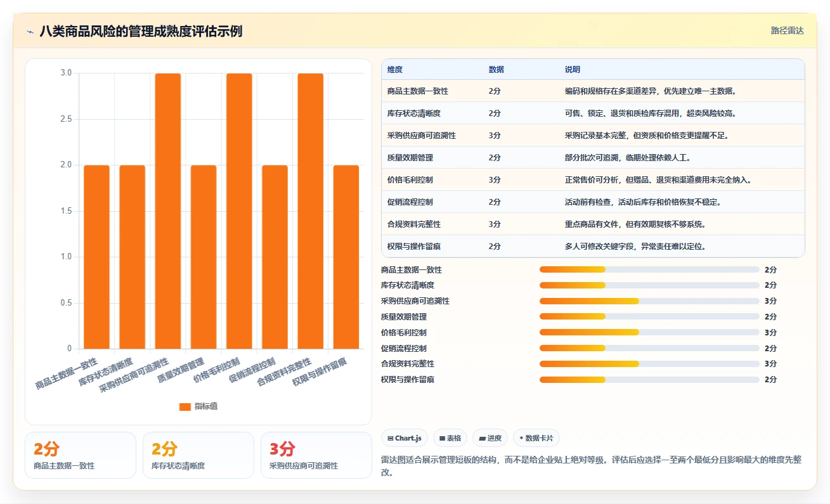Click description starting 部分批次可追溯
This screenshot has height=504, width=830.
pyautogui.click(x=628, y=158)
